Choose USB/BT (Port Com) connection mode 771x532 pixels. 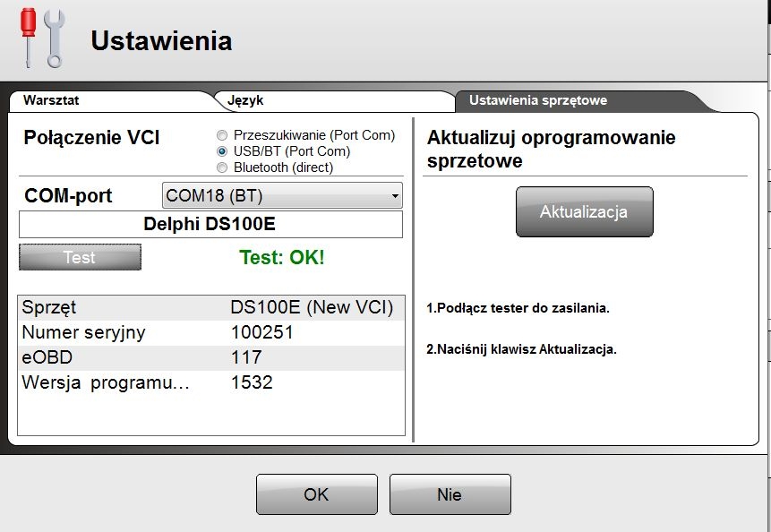click(x=222, y=151)
